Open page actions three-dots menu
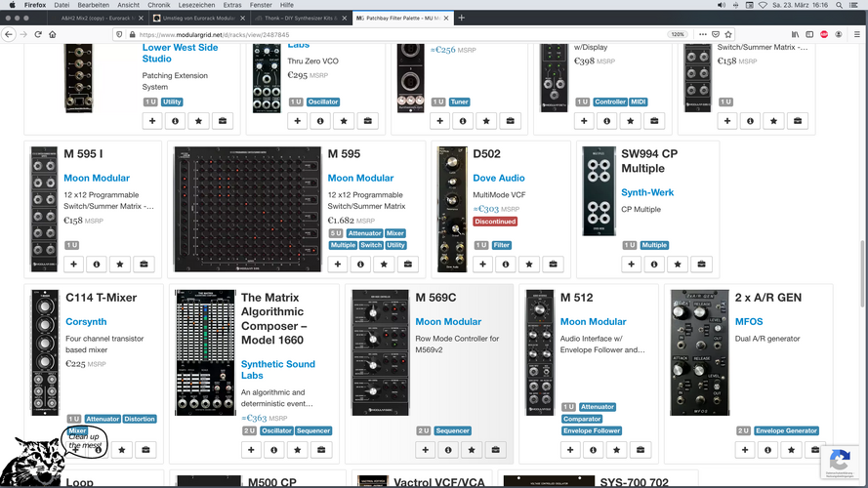This screenshot has width=868, height=488. tap(702, 34)
